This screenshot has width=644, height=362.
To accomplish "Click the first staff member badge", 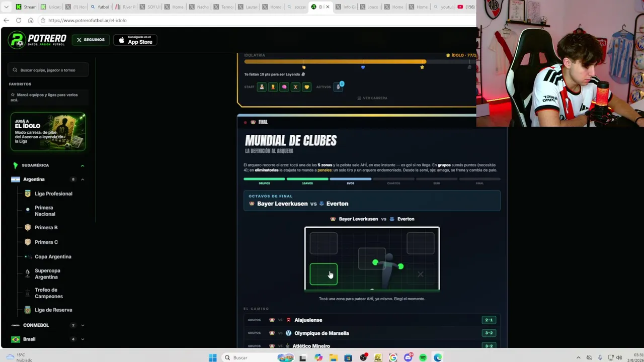I will (x=262, y=87).
